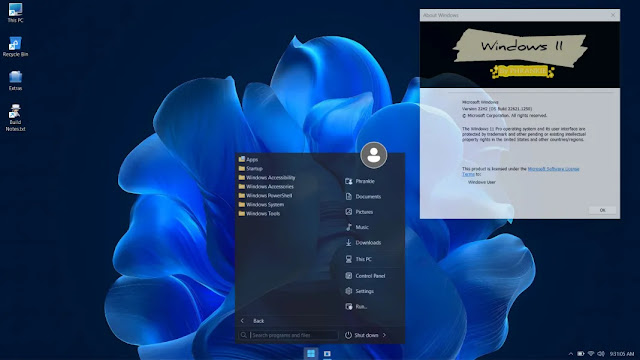640x360 pixels.
Task: Click the Run icon in Start menu
Action: coord(349,307)
